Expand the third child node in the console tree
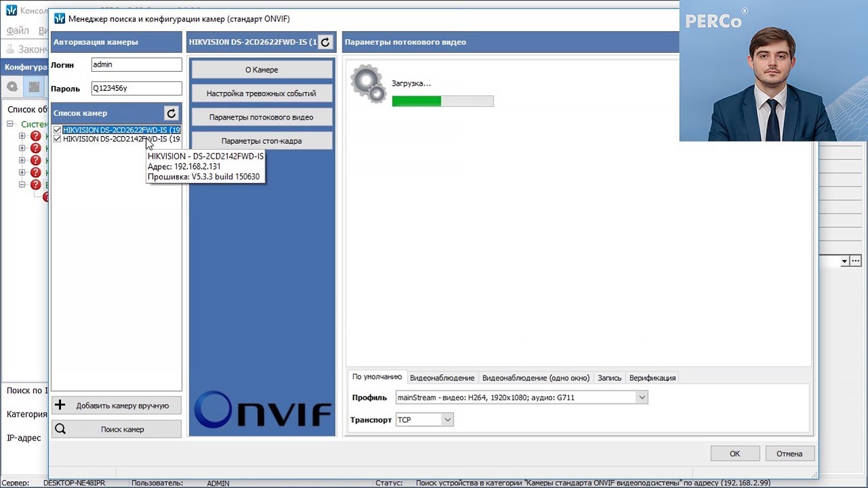This screenshot has height=488, width=868. point(22,161)
